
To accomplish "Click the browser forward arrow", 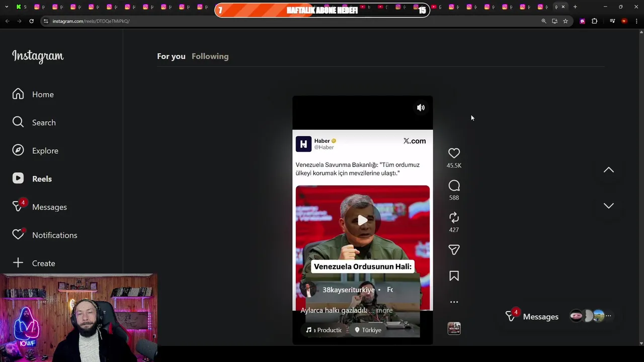I will coord(19,21).
